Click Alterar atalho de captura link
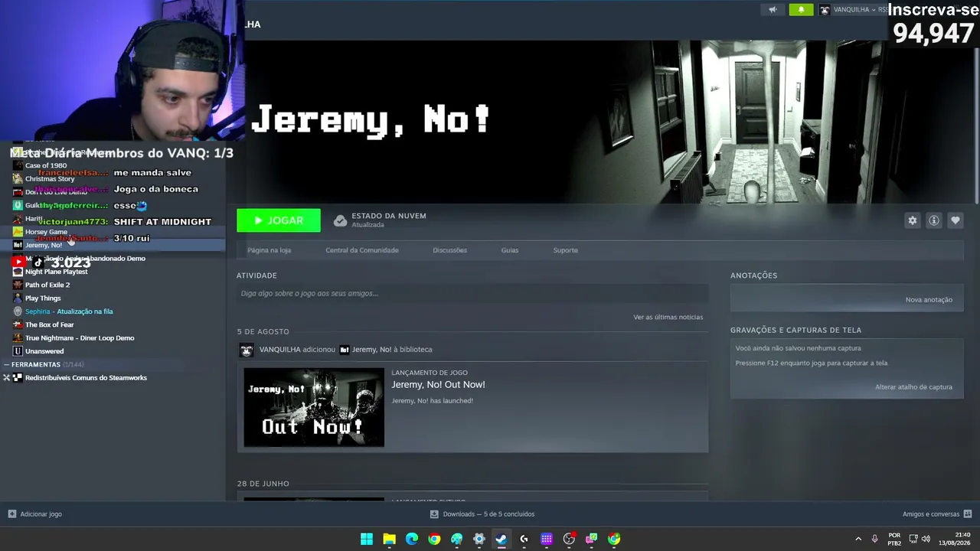The height and width of the screenshot is (551, 980). [x=913, y=387]
